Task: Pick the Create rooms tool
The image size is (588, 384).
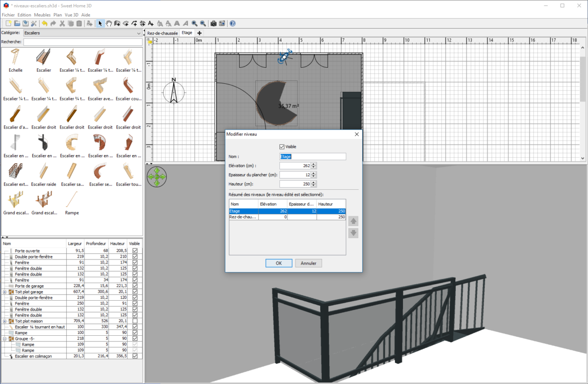Action: tap(126, 23)
